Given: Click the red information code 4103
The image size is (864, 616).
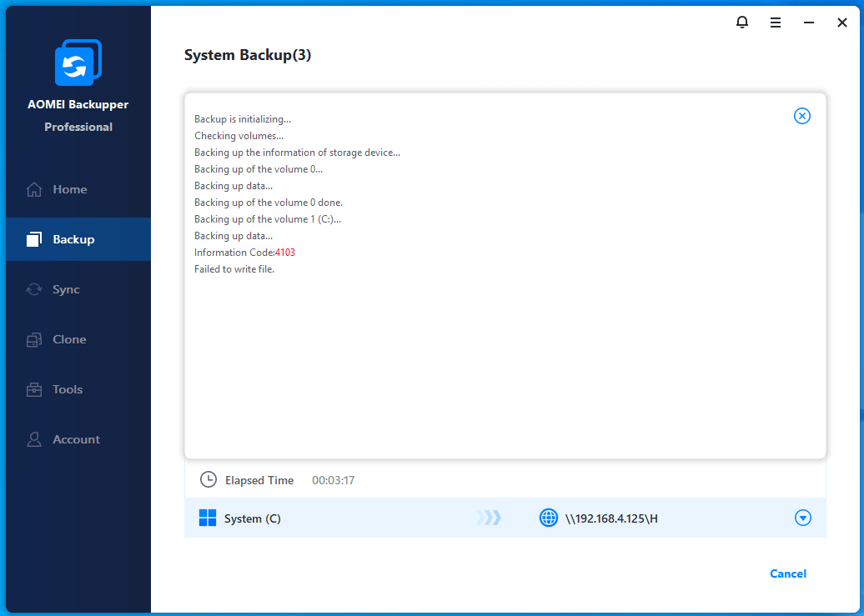Looking at the screenshot, I should [x=285, y=253].
